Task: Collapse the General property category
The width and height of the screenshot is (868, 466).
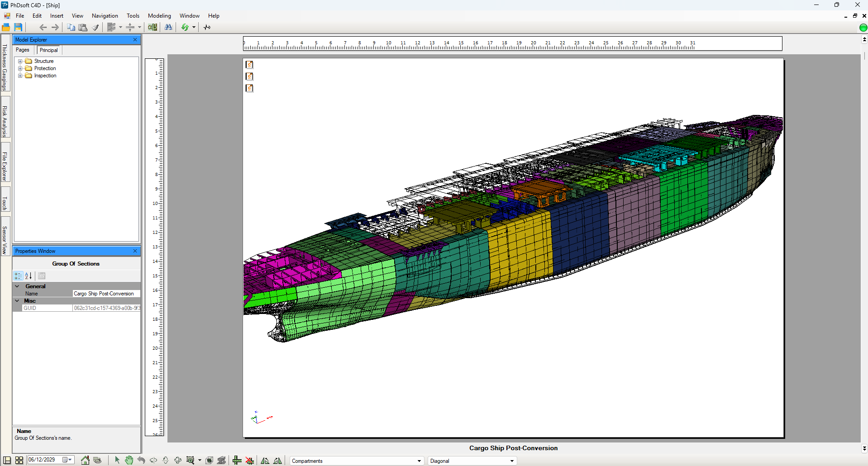Action: [x=17, y=286]
